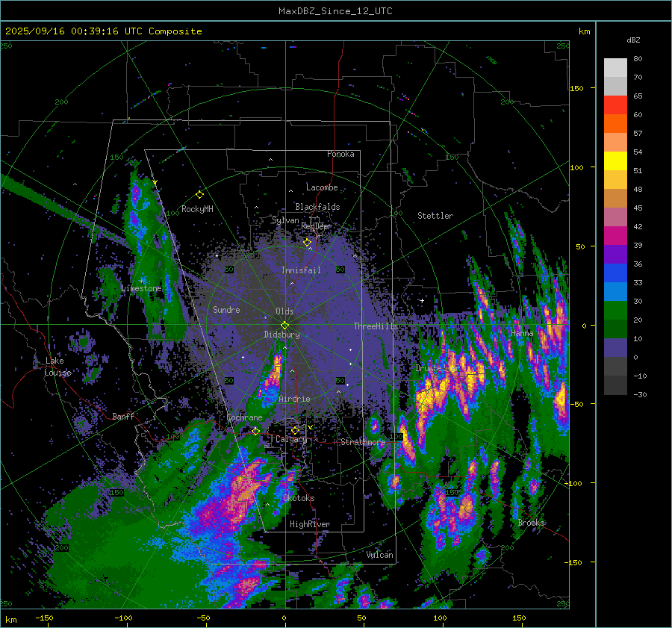Click the HighRiver town label
This screenshot has height=628, width=672.
(x=310, y=524)
